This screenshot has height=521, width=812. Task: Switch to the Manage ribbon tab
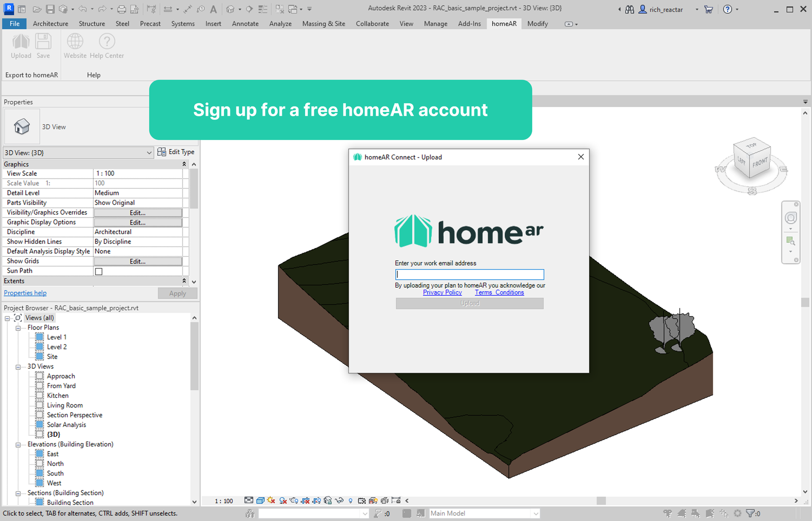click(435, 24)
